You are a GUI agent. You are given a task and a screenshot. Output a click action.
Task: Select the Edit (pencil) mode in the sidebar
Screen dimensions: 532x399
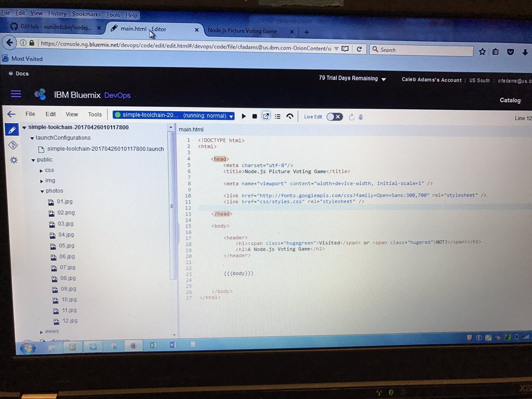tap(12, 129)
